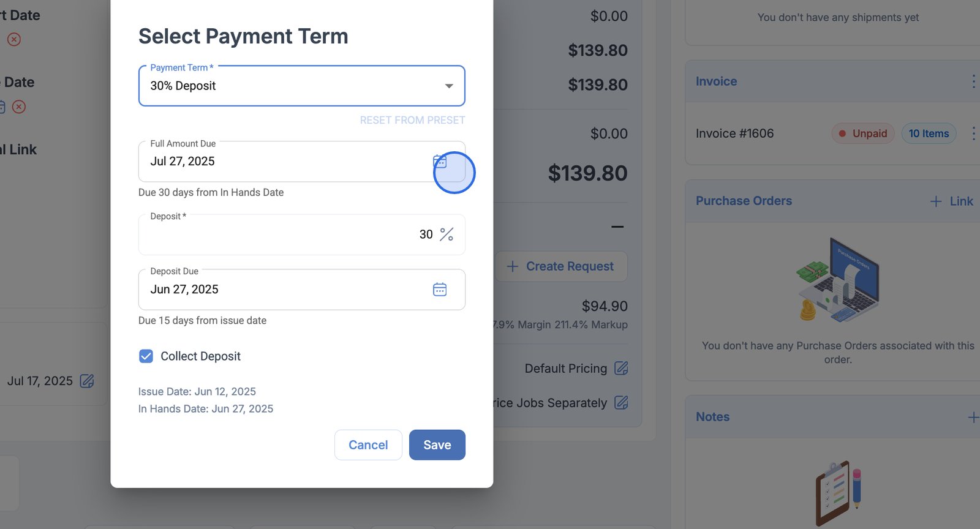Link a purchase order
Image resolution: width=980 pixels, height=529 pixels.
(x=952, y=201)
